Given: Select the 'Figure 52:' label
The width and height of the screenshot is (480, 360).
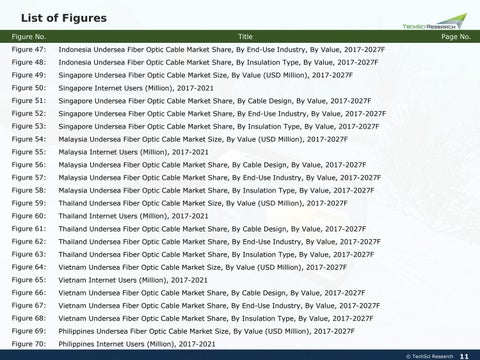Looking at the screenshot, I should point(29,113).
